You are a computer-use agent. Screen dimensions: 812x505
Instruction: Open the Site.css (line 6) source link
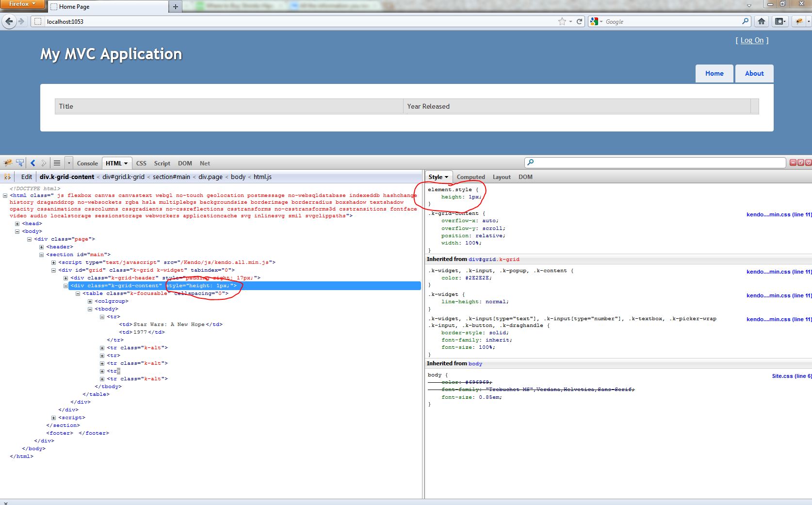(x=792, y=376)
